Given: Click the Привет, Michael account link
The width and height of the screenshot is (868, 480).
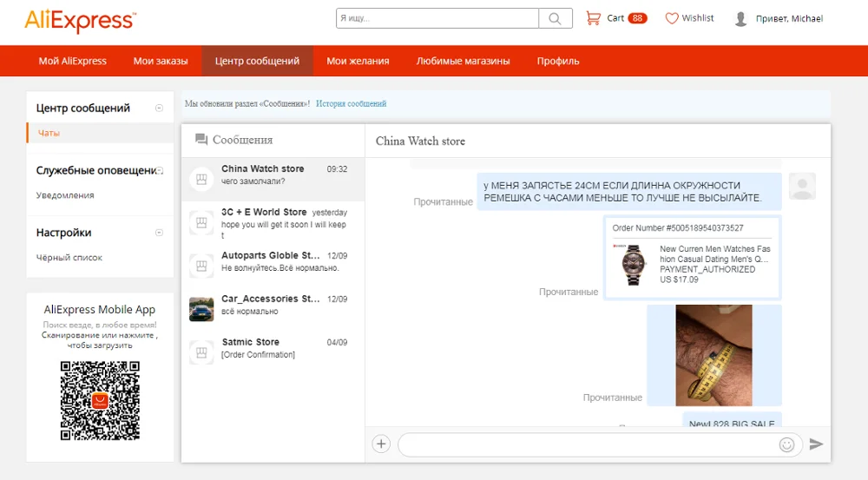Looking at the screenshot, I should pos(789,19).
